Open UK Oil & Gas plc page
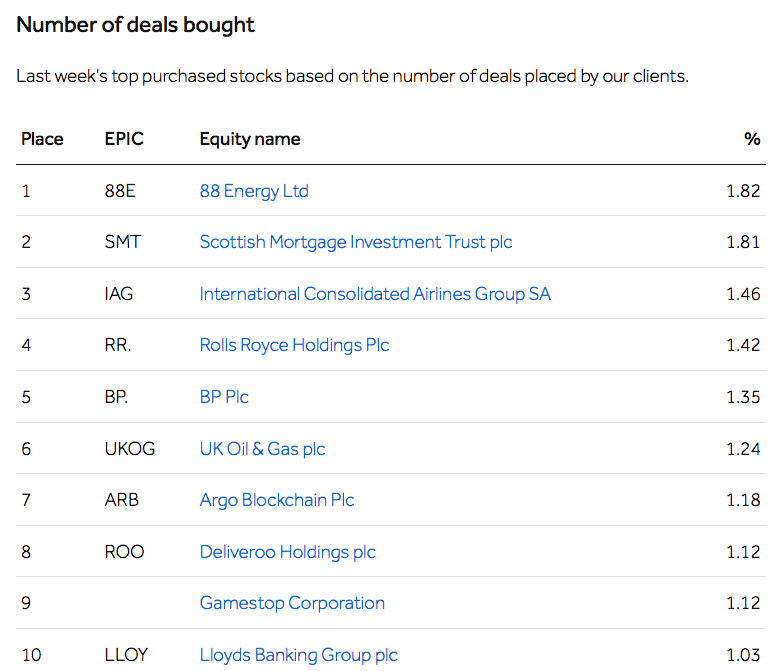Image resolution: width=782 pixels, height=671 pixels. (x=262, y=449)
